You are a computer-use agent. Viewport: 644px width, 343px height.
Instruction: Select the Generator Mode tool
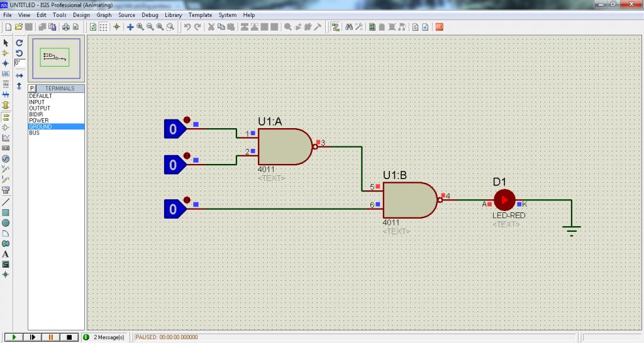(5, 159)
